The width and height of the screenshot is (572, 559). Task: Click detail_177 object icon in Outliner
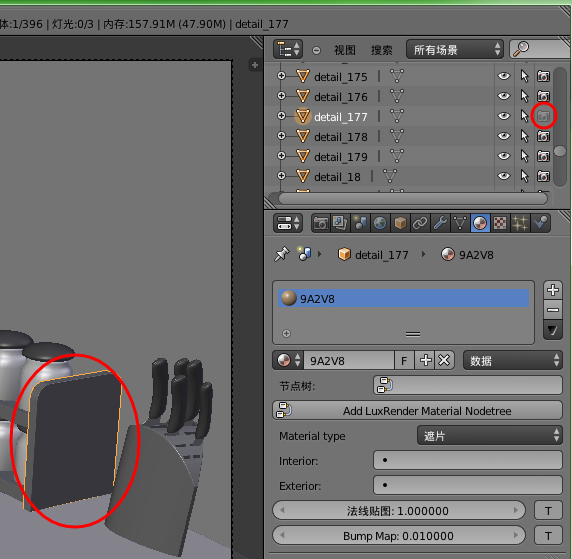coord(302,116)
